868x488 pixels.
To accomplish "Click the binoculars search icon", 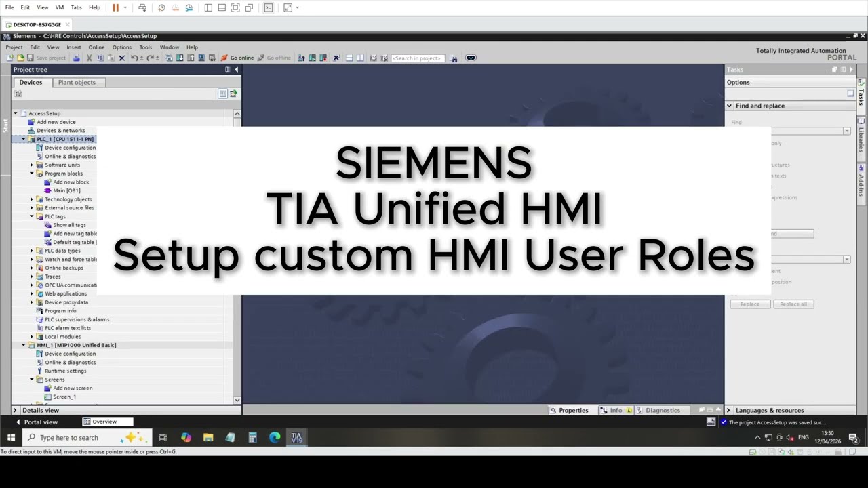I will click(x=454, y=58).
